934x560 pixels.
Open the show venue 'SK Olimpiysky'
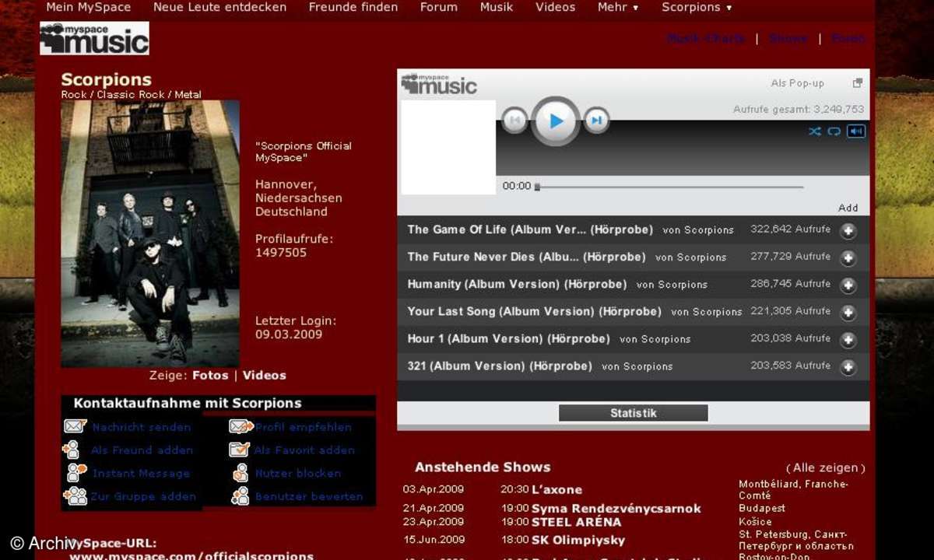coord(578,540)
